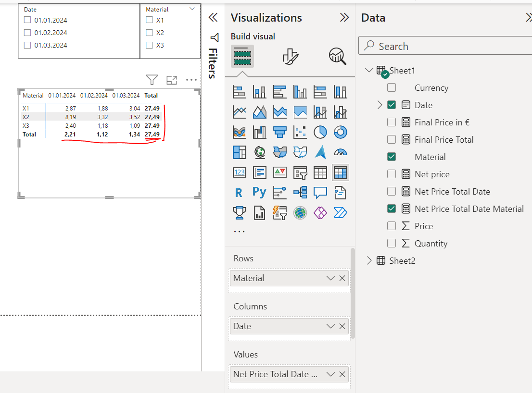Select the treemap visual
The width and height of the screenshot is (532, 393).
239,152
